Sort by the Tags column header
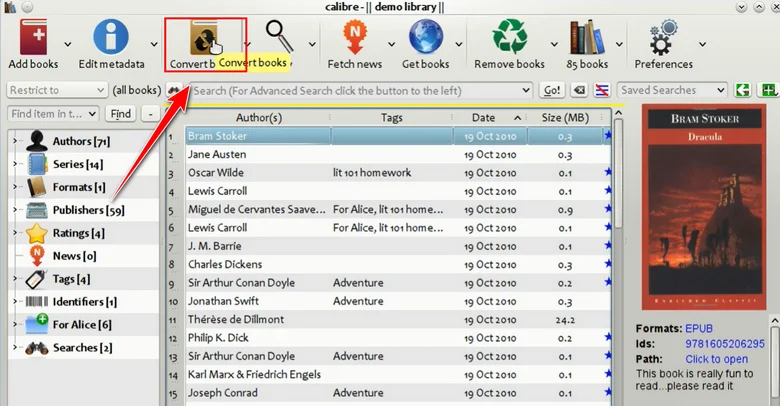The width and height of the screenshot is (780, 406). (x=391, y=118)
